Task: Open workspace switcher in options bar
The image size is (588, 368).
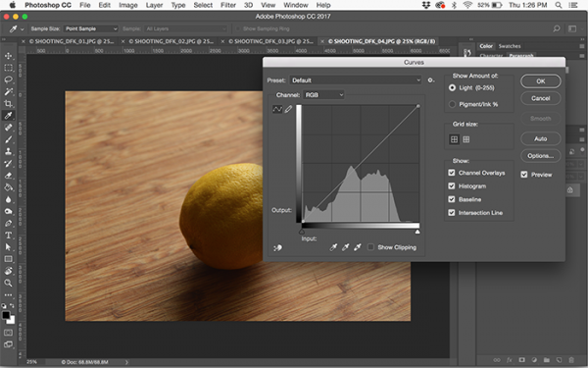Action: (572, 28)
